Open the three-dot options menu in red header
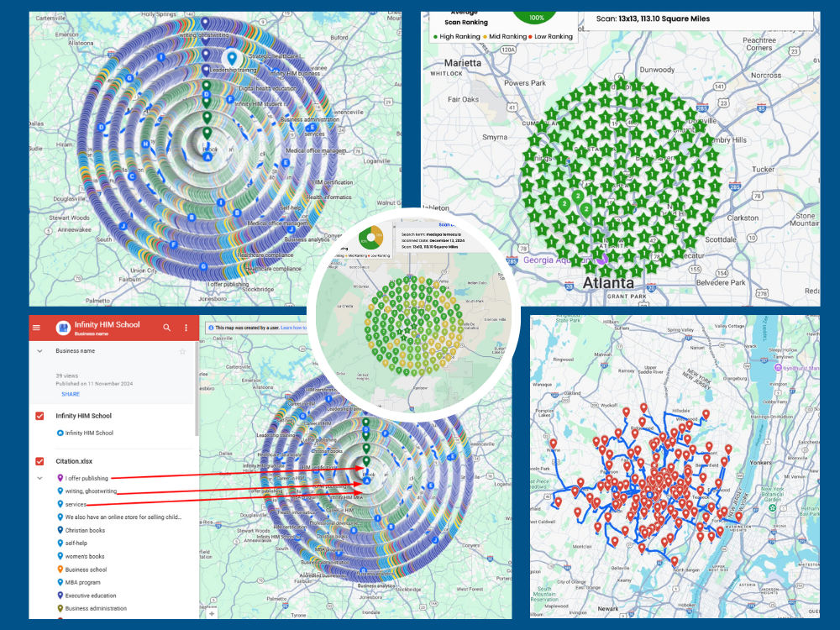Image resolution: width=840 pixels, height=630 pixels. coord(186,328)
